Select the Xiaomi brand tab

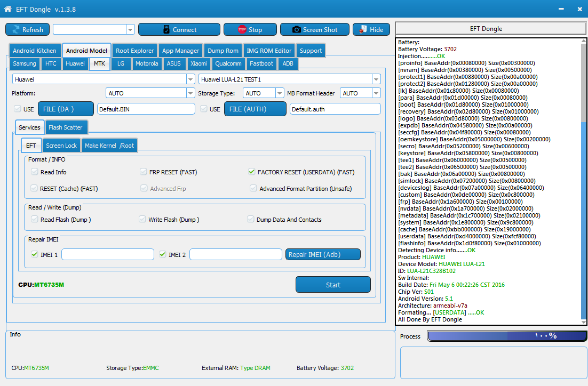[x=198, y=63]
